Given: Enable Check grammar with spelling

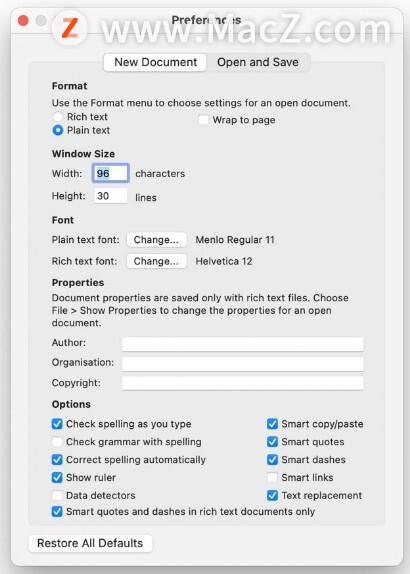Looking at the screenshot, I should point(57,441).
